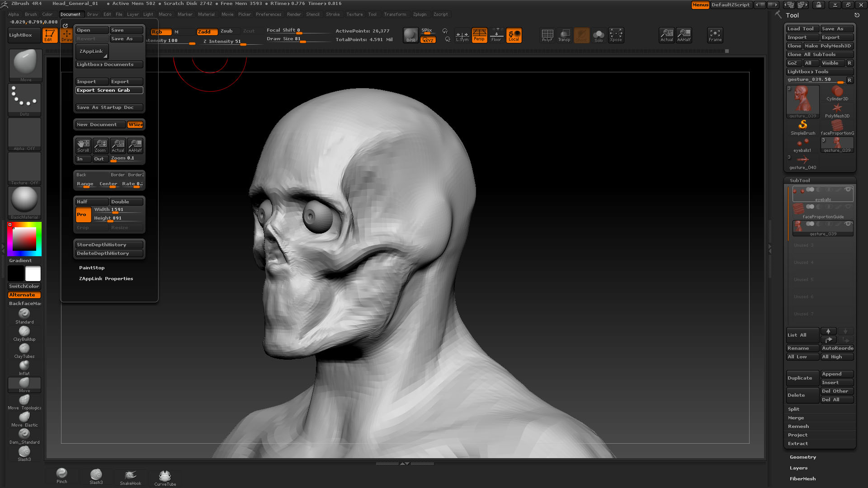Collapse the SubTool section

(x=800, y=181)
